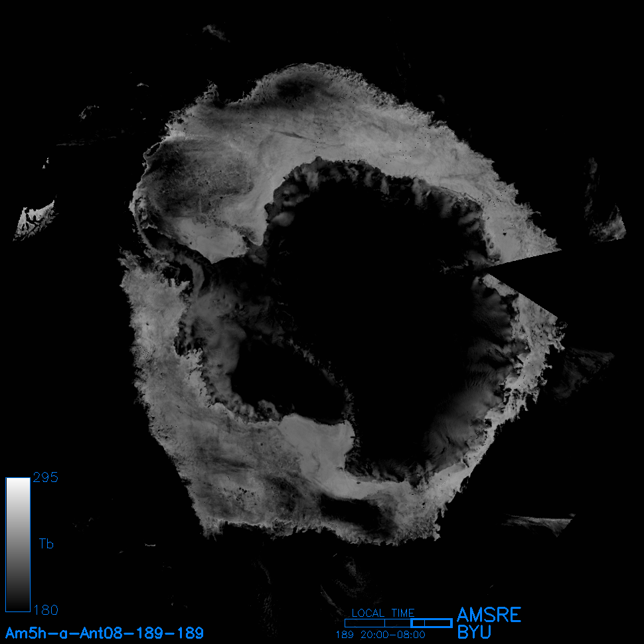Click the 180 colorbar minimum label

pos(46,610)
